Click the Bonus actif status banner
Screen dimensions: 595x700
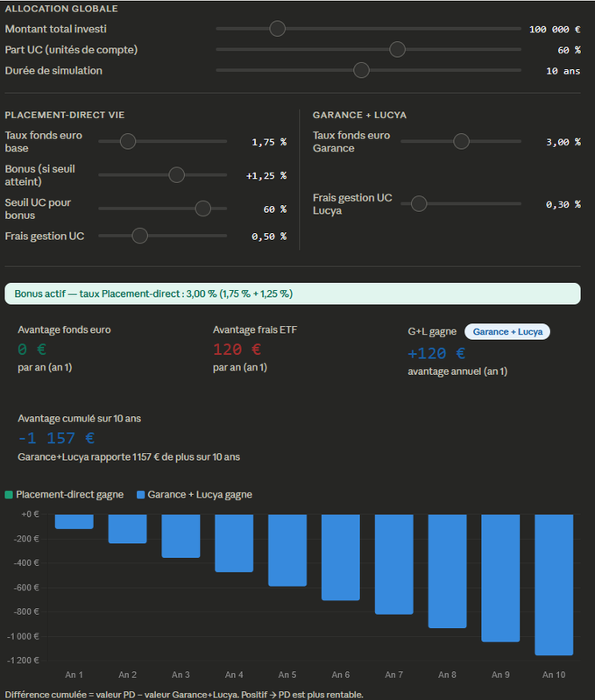click(x=293, y=293)
